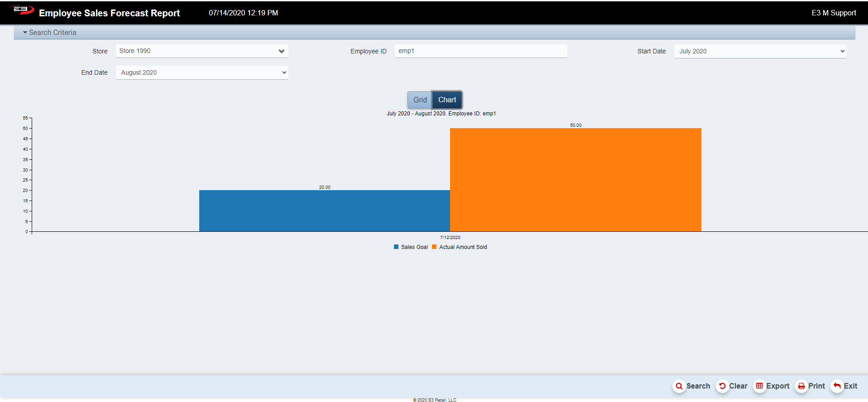Click the E3 M Support user label

(x=834, y=13)
